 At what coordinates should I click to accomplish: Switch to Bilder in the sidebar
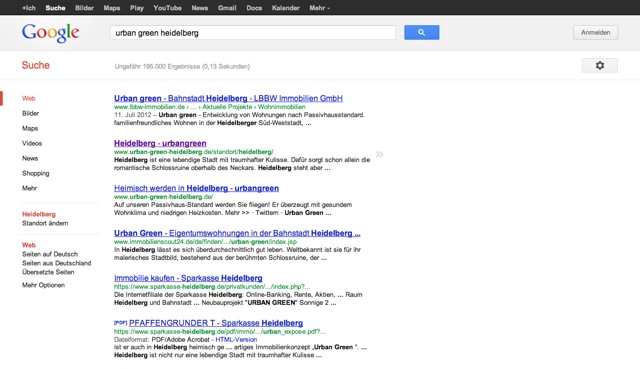pos(31,113)
